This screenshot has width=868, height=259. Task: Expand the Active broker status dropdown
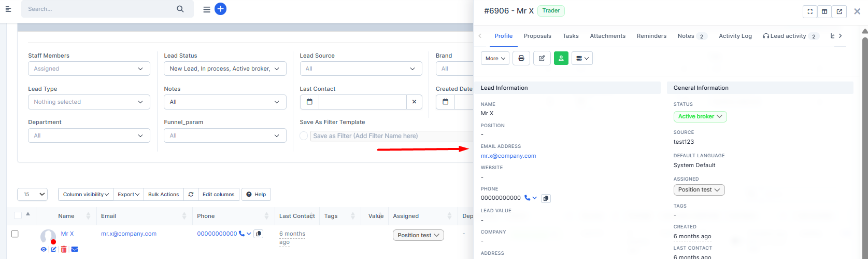[x=700, y=117]
